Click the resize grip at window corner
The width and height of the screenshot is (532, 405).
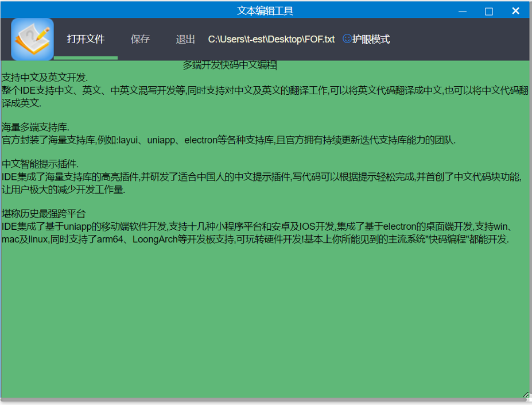(x=527, y=395)
